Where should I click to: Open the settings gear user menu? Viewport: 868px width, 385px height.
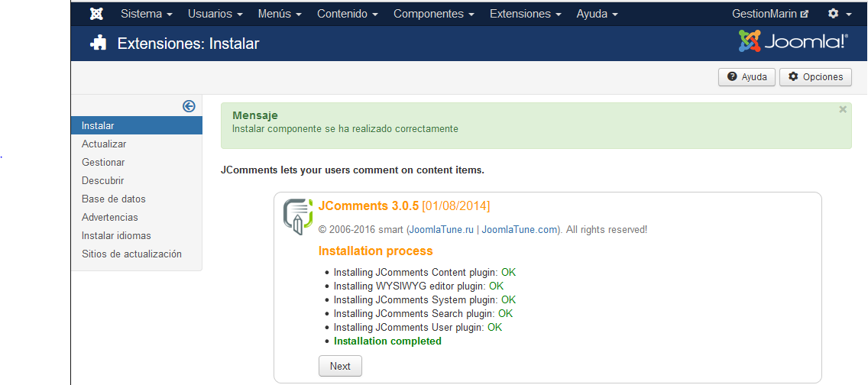tap(839, 14)
